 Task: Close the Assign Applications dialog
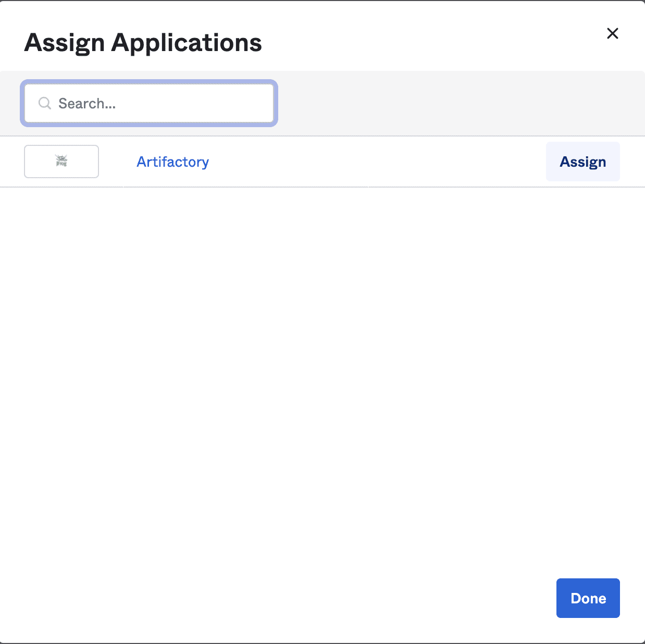point(612,33)
